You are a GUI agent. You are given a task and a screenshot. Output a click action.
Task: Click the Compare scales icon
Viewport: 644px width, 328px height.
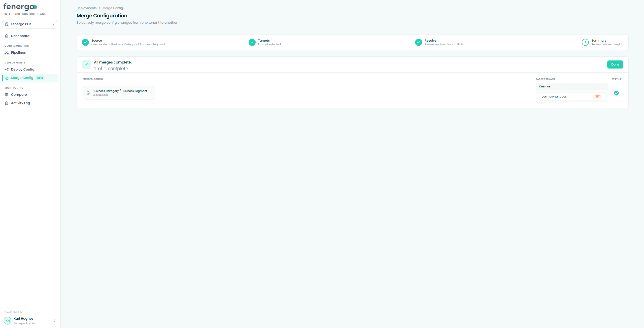tap(7, 94)
